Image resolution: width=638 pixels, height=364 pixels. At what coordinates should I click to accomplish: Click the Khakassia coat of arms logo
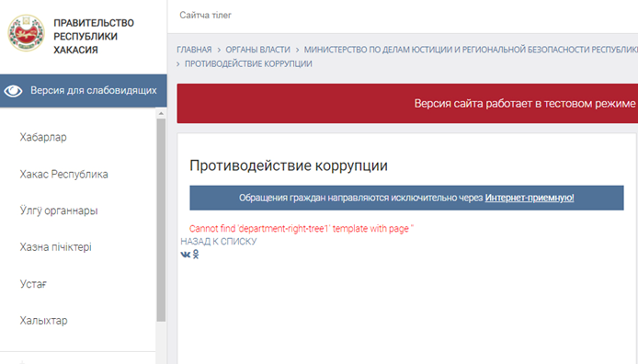pos(26,33)
